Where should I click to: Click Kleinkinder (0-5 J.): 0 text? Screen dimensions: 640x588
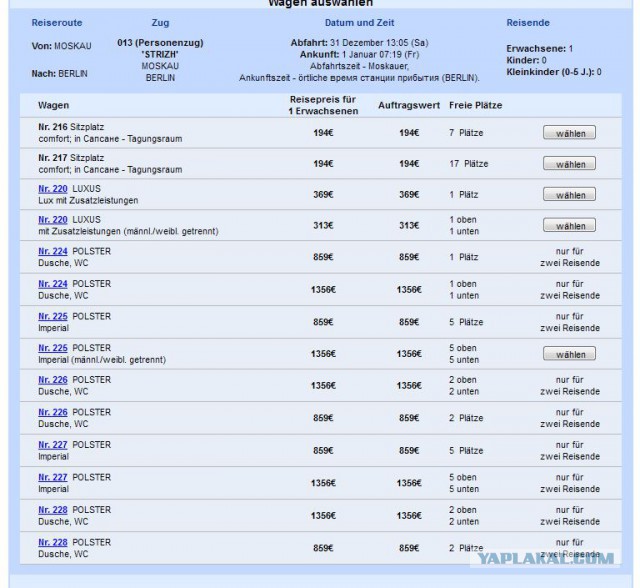(x=554, y=72)
